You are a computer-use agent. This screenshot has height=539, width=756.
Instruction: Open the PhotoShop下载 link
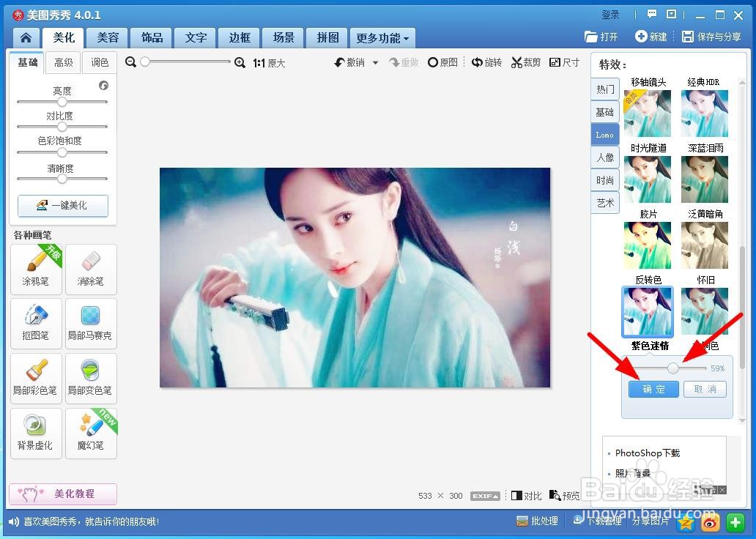647,453
